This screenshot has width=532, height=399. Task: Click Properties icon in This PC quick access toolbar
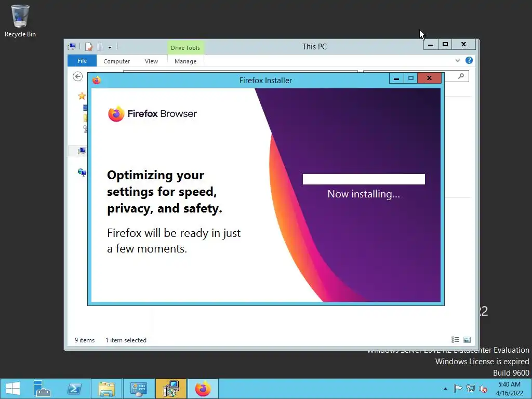88,46
